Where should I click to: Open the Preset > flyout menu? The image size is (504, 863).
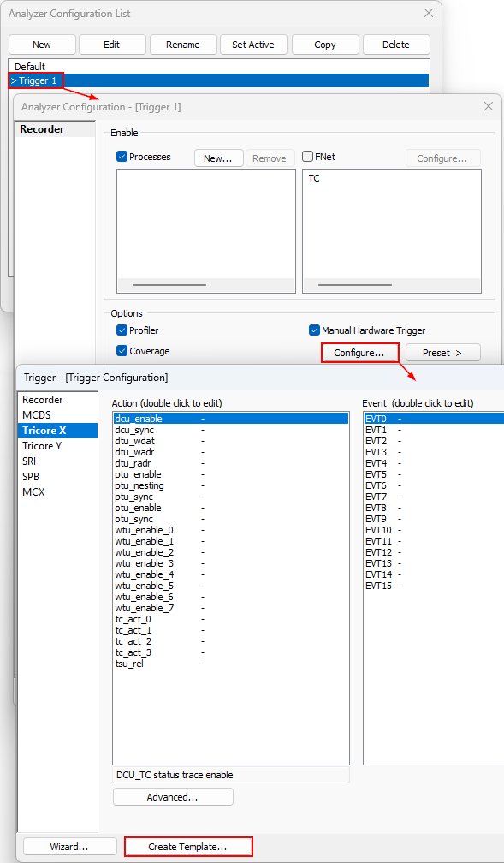(x=443, y=353)
